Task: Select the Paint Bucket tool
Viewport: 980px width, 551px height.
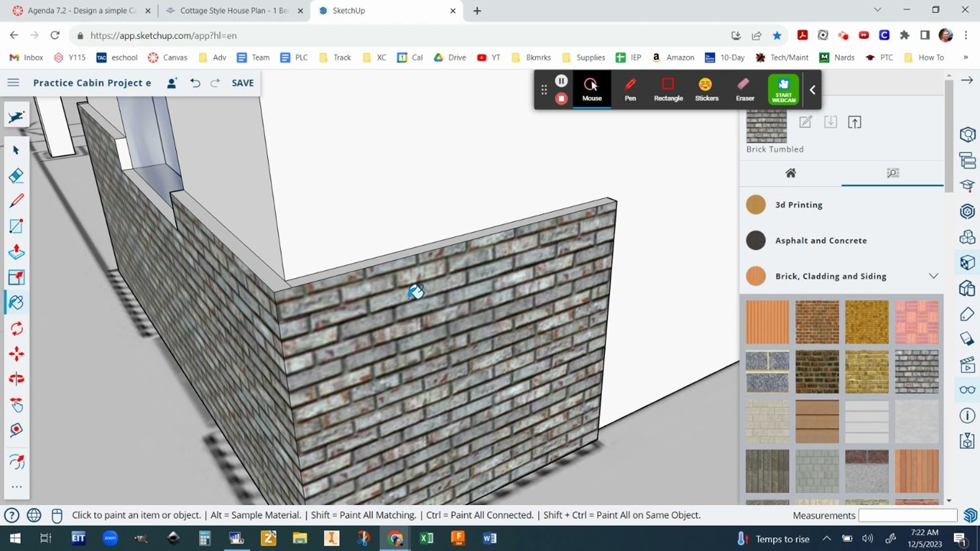Action: [x=16, y=303]
